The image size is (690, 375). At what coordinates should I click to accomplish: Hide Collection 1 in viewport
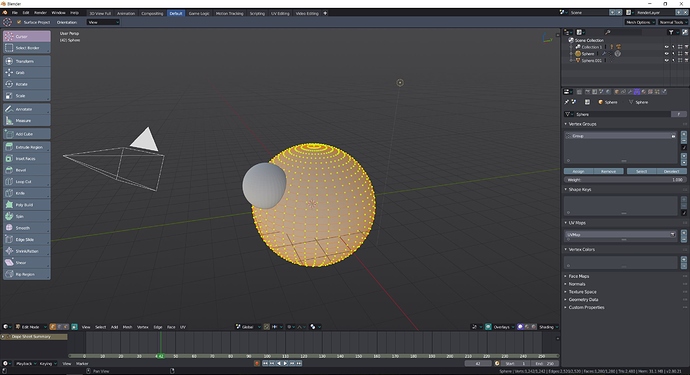point(666,47)
